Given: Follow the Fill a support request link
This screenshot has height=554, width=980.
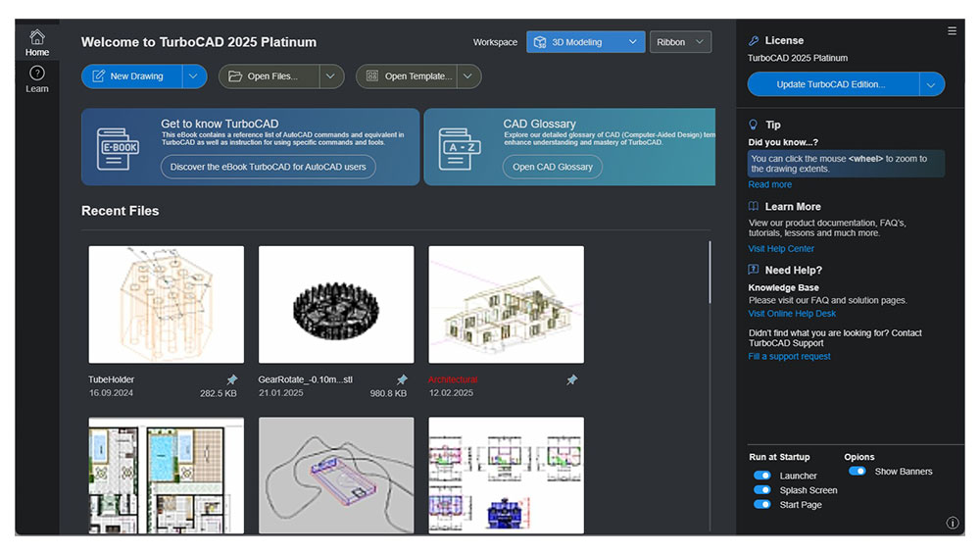Looking at the screenshot, I should pos(789,356).
